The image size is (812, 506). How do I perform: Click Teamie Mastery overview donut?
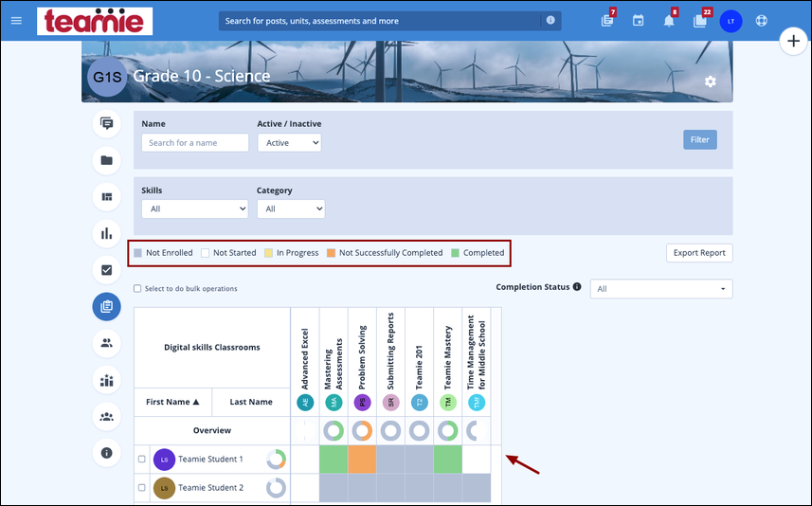tap(448, 430)
